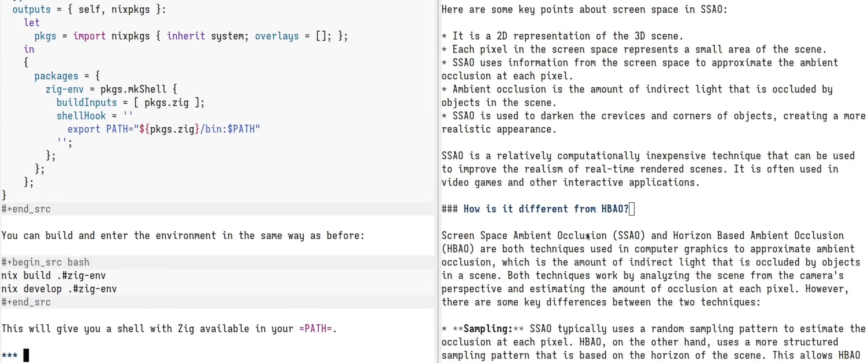Click the "inherit" keyword in the let block
868x363 pixels.
click(185, 36)
